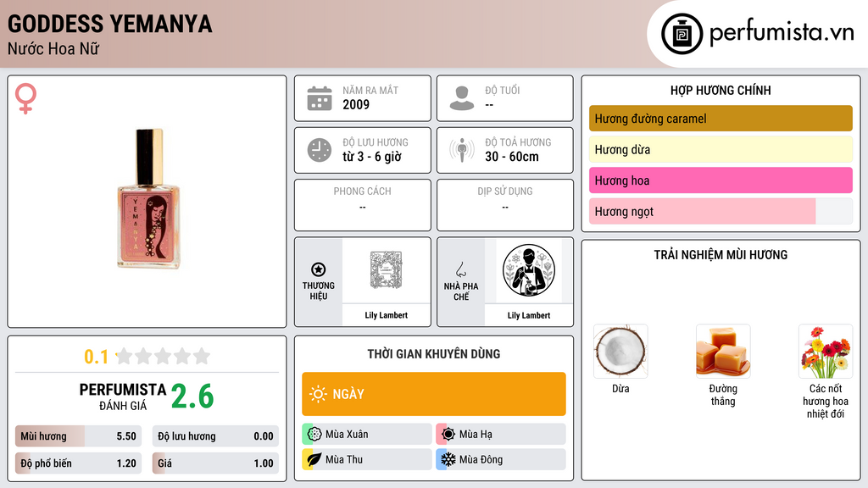Select the Mùa Hạ season bar

point(500,434)
